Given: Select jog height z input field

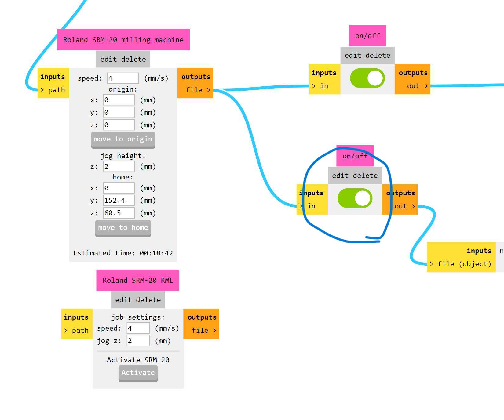Looking at the screenshot, I should (119, 166).
